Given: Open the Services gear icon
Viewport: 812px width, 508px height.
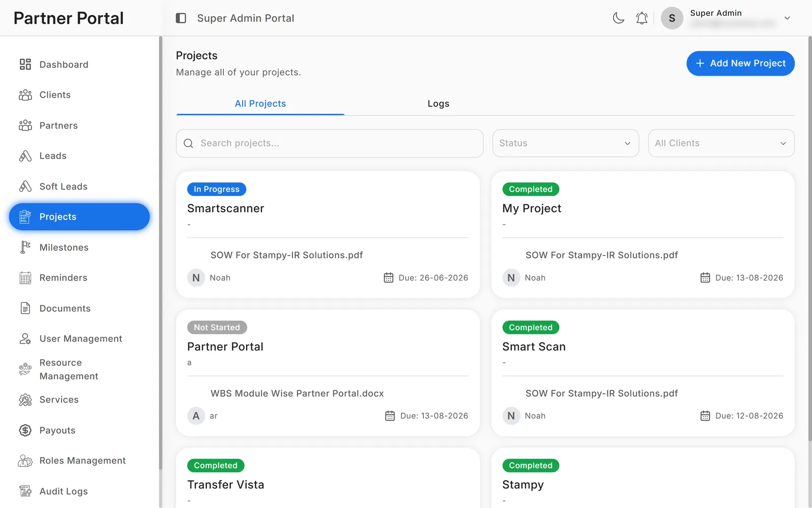Looking at the screenshot, I should tap(25, 400).
